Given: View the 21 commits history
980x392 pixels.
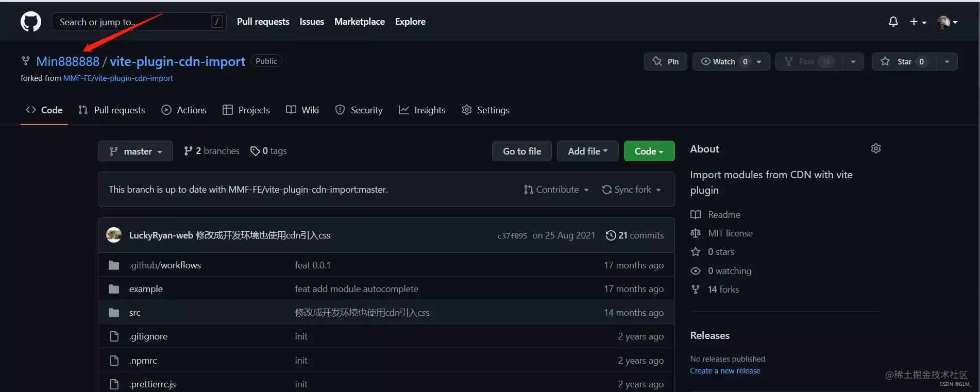Looking at the screenshot, I should tap(635, 235).
